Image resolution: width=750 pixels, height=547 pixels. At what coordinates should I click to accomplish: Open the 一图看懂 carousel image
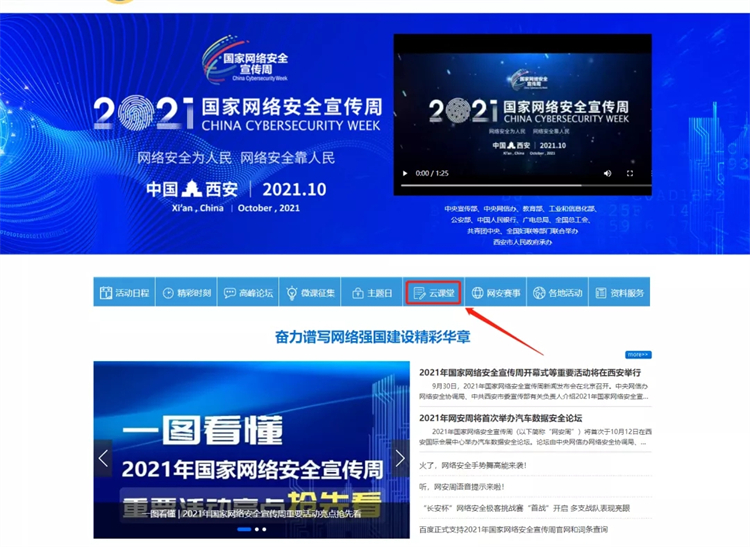point(252,449)
